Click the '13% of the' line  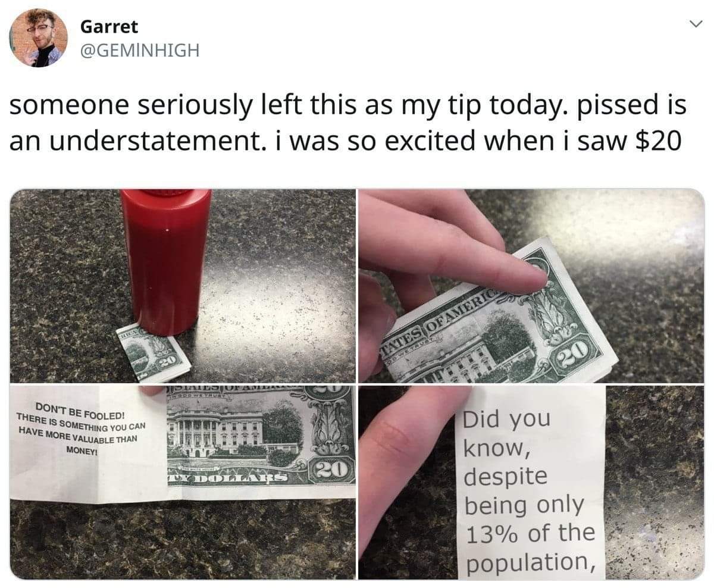pyautogui.click(x=531, y=533)
